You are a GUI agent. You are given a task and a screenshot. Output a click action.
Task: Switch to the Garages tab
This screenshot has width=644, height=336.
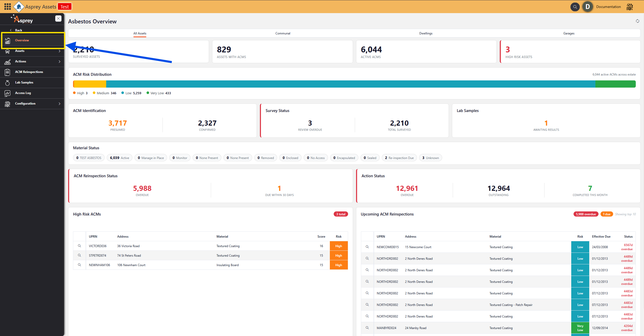pyautogui.click(x=568, y=33)
